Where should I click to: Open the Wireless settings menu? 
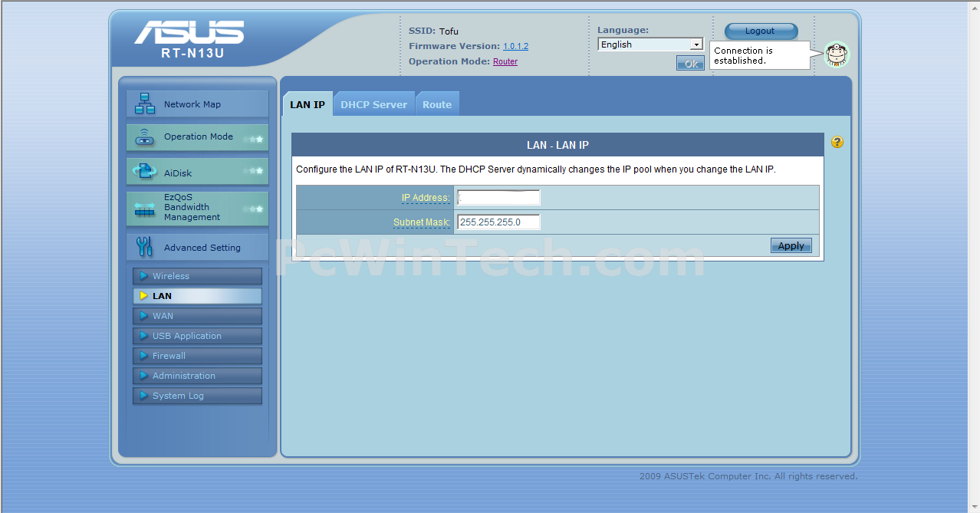198,276
